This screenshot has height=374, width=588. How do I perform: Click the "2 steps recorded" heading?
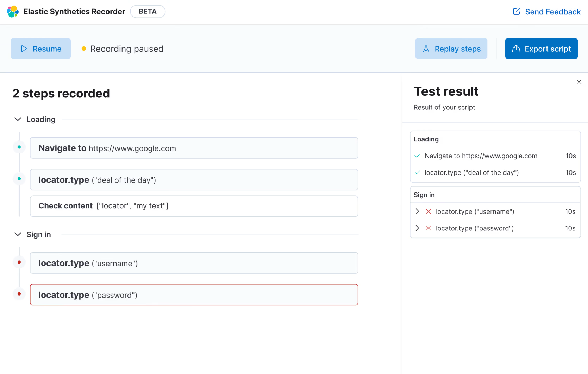61,93
